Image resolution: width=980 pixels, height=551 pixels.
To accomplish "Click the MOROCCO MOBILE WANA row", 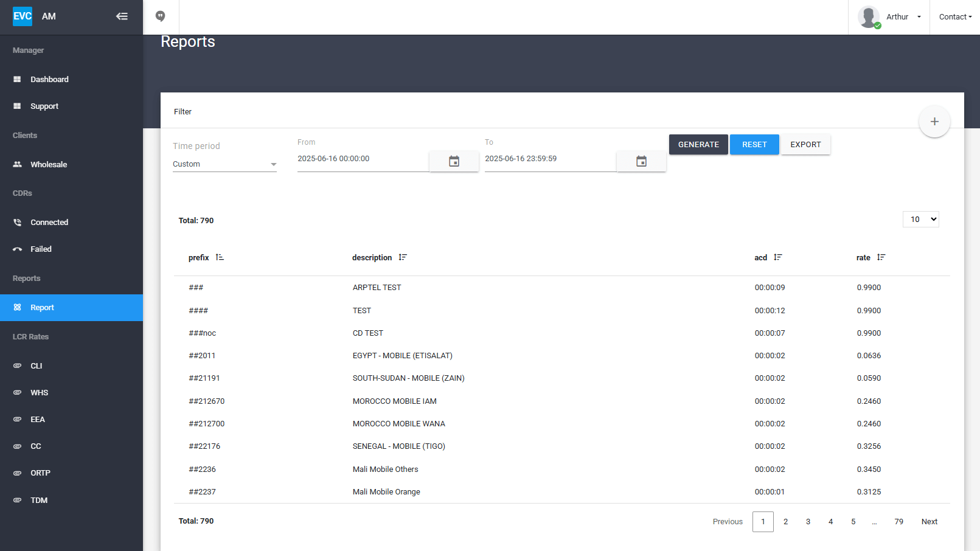I will click(x=561, y=424).
